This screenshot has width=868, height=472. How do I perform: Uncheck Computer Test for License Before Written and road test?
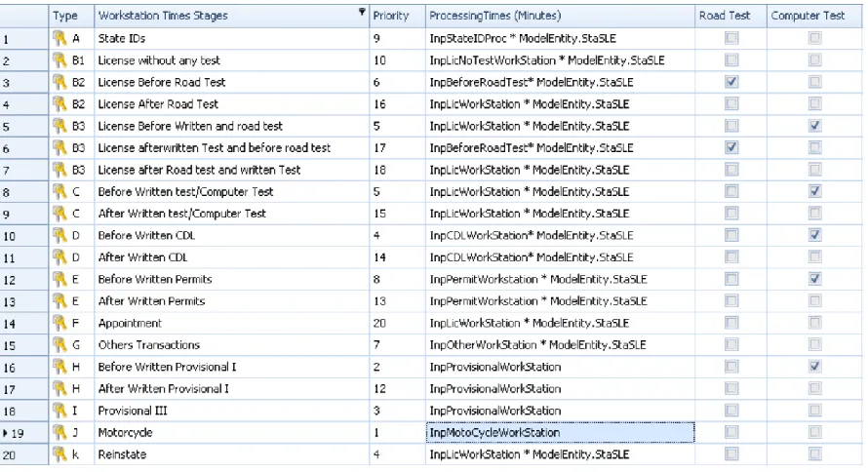coord(815,126)
